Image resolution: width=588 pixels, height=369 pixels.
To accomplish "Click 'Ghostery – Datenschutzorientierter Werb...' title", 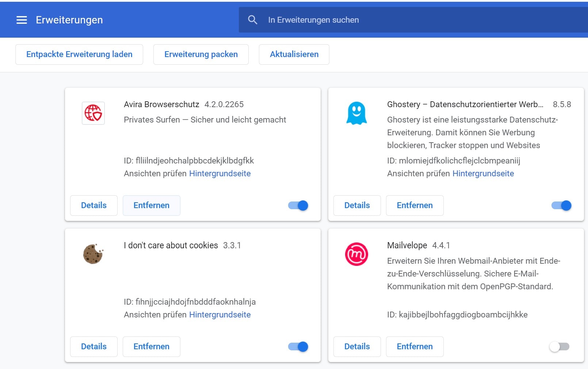I will (x=465, y=104).
